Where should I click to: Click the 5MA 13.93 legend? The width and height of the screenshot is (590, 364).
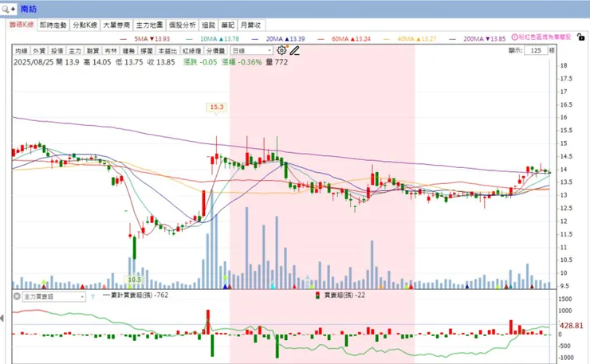tap(145, 39)
